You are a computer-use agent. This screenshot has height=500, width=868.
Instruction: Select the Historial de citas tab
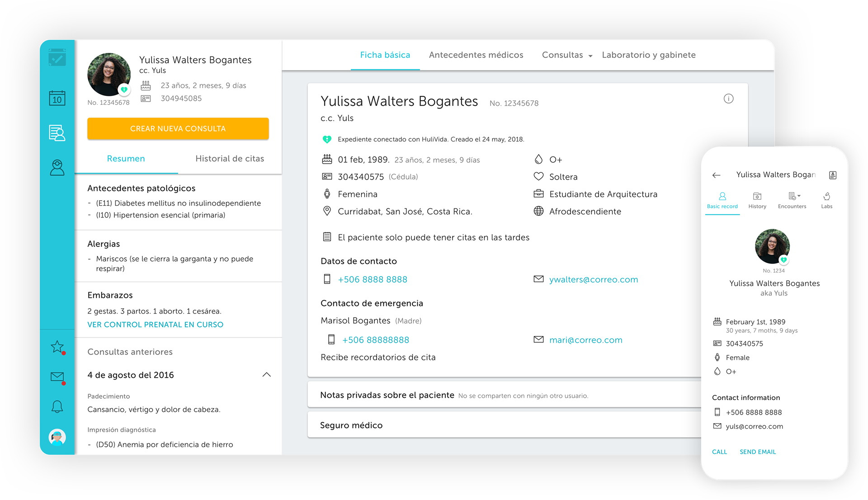pos(230,159)
